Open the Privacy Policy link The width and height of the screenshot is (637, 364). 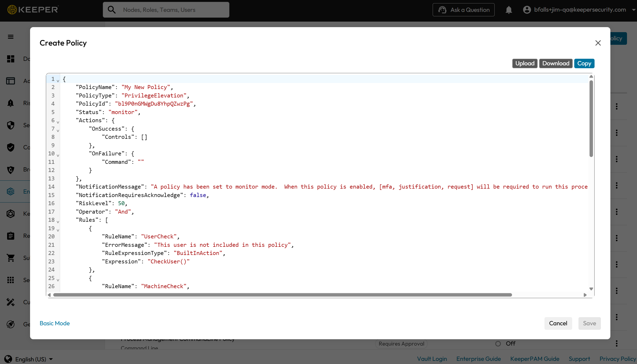pyautogui.click(x=617, y=359)
